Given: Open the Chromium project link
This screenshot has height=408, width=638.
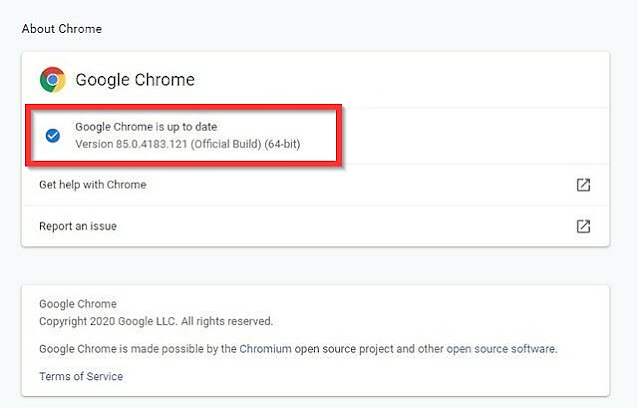Looking at the screenshot, I should [x=265, y=349].
